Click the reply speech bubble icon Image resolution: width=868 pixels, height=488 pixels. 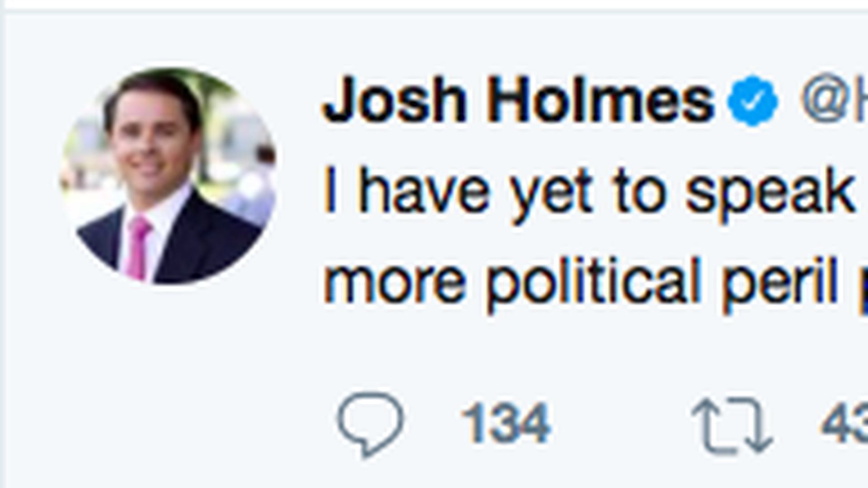click(370, 422)
